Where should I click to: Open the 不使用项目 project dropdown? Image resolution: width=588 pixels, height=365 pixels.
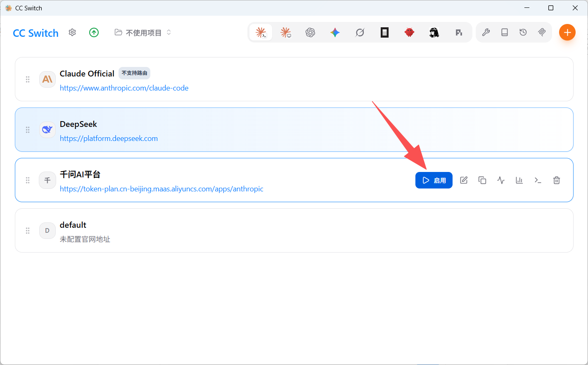(x=143, y=32)
